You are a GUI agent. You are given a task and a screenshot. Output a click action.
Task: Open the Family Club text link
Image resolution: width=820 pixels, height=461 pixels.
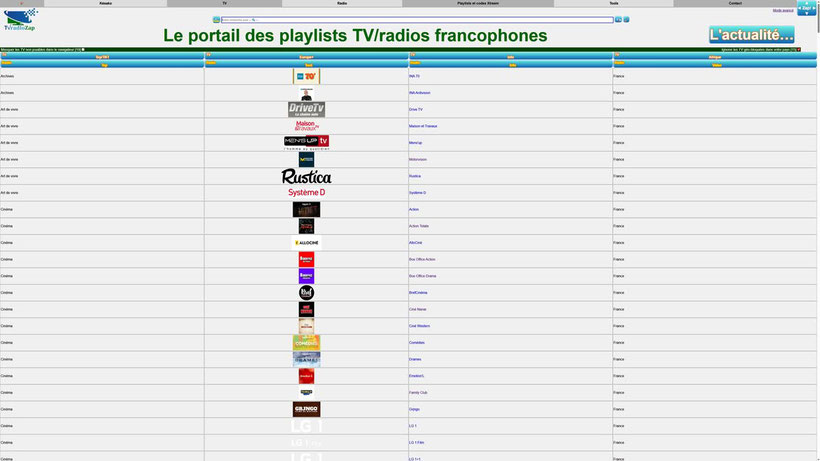418,393
